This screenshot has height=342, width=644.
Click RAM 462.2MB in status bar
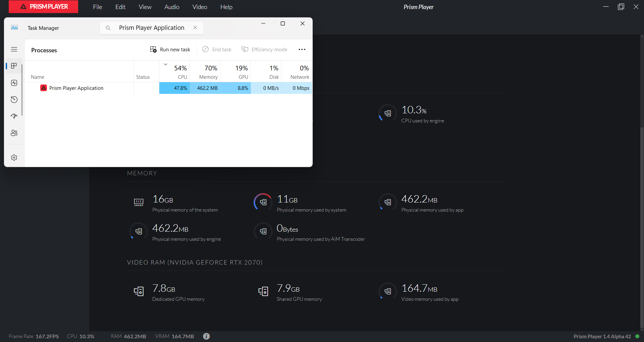pos(128,336)
